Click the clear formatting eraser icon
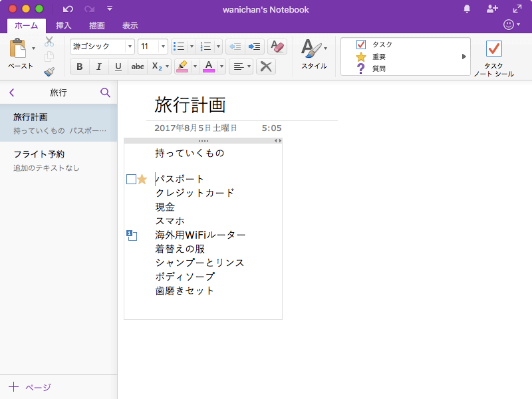The image size is (532, 399). [277, 47]
